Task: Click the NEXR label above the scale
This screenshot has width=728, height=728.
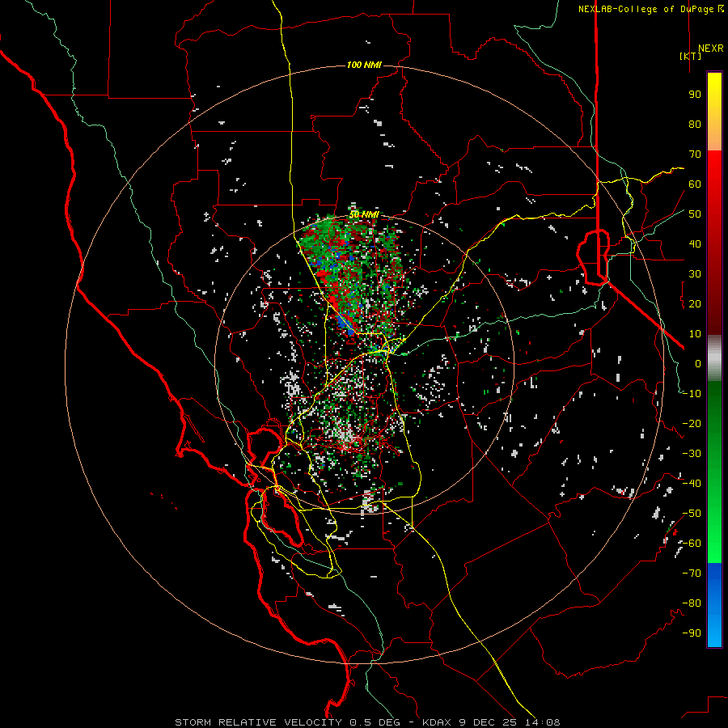Action: click(x=710, y=49)
